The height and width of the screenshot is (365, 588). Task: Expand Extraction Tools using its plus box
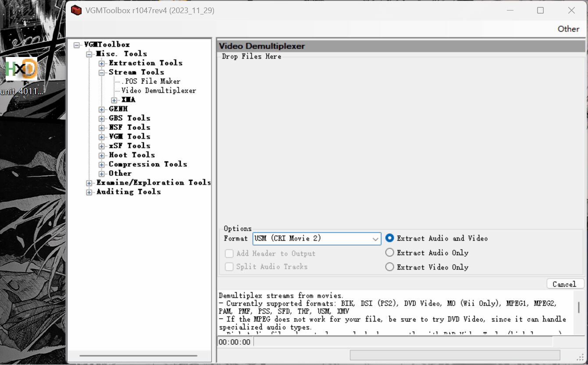point(102,63)
